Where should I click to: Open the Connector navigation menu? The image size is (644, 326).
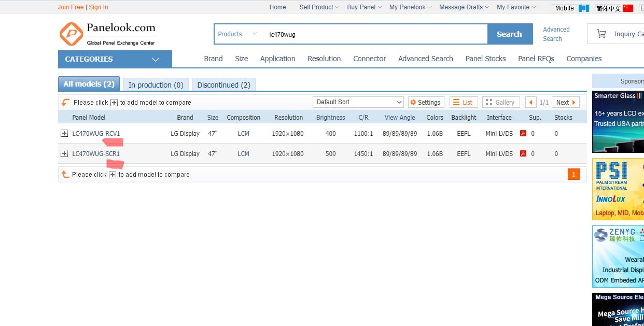point(370,59)
